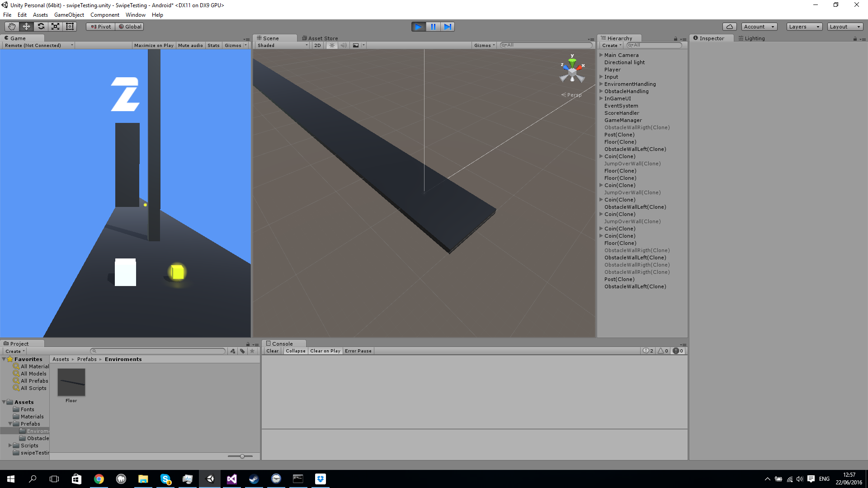Open Windows Start menu
The height and width of the screenshot is (488, 868).
point(11,479)
